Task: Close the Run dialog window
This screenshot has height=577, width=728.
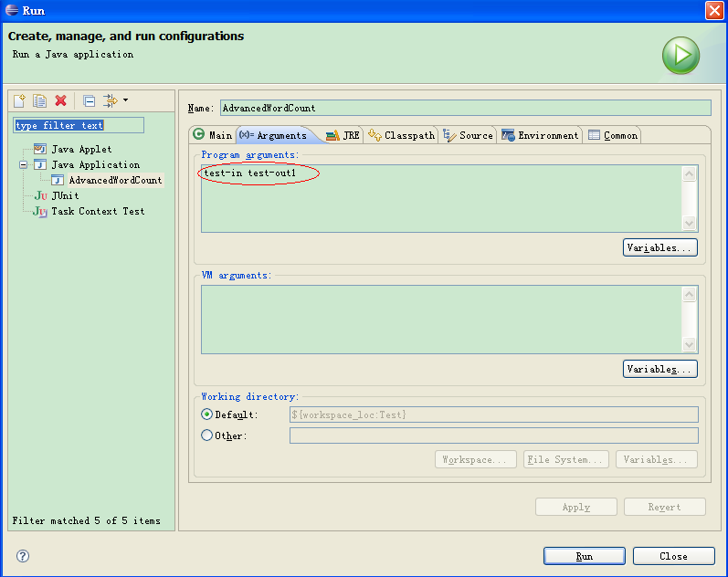Action: click(714, 10)
